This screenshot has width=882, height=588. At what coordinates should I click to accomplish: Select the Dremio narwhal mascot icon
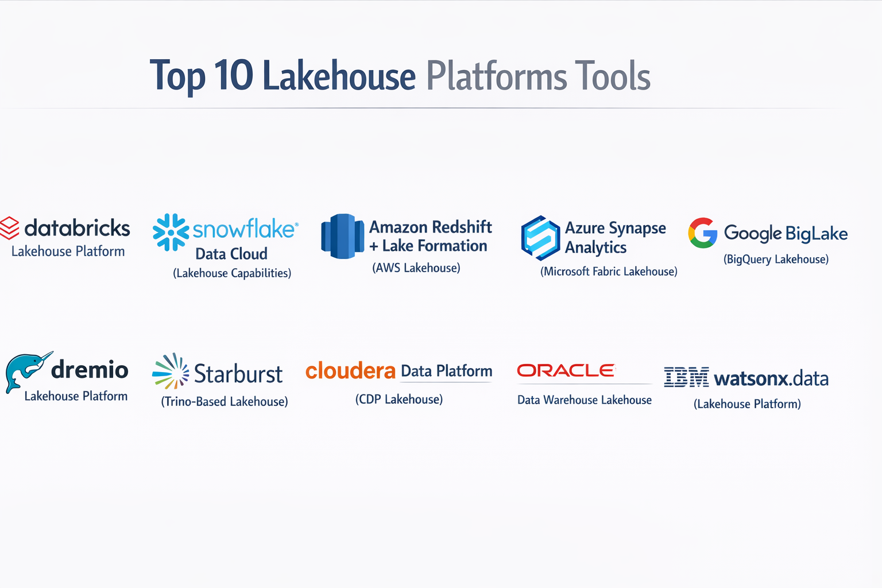pyautogui.click(x=26, y=371)
